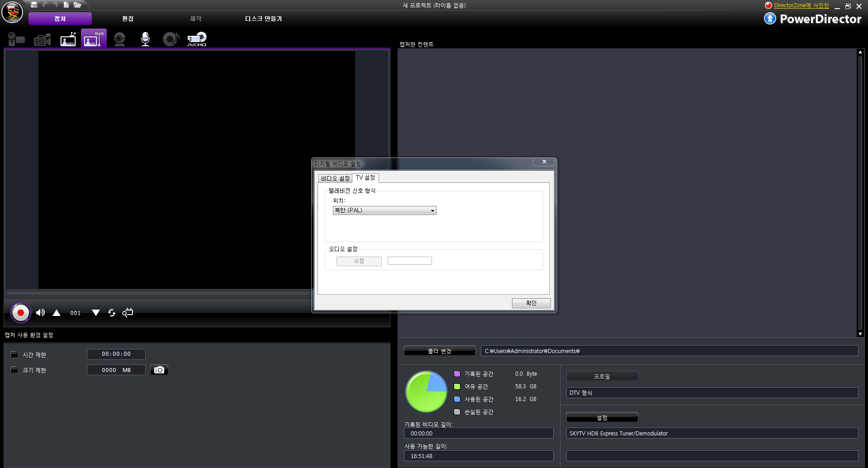Click the gray 손실된 공간 color swatch
Viewport: 868px width, 468px height.
point(457,412)
